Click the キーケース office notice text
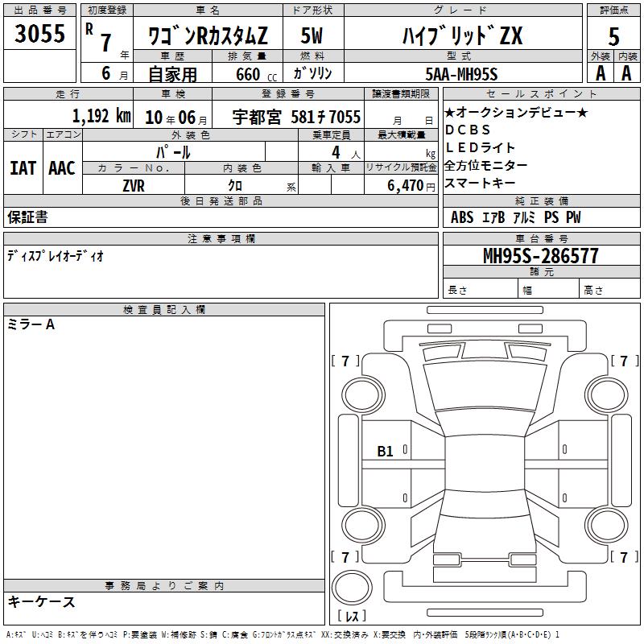This screenshot has height=644, width=644. tap(41, 602)
